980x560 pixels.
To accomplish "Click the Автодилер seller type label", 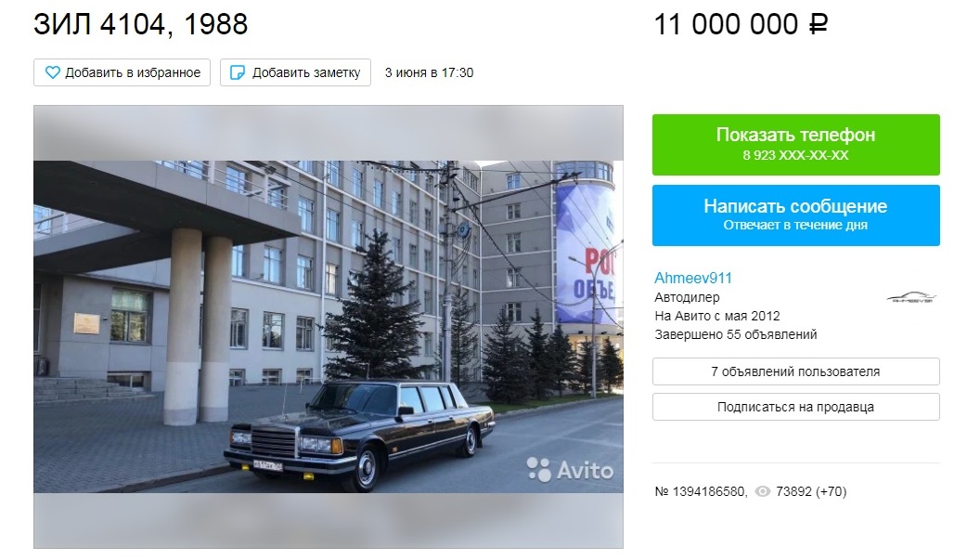I will pyautogui.click(x=687, y=297).
